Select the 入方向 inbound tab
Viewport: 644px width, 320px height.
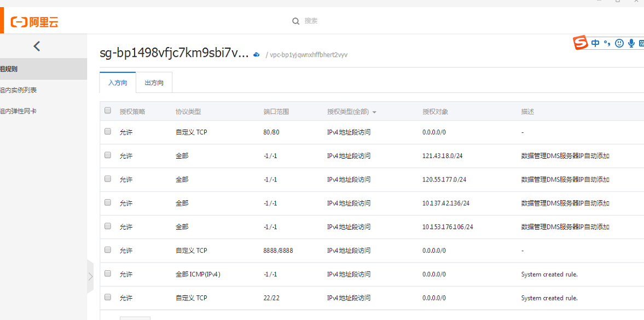(118, 83)
